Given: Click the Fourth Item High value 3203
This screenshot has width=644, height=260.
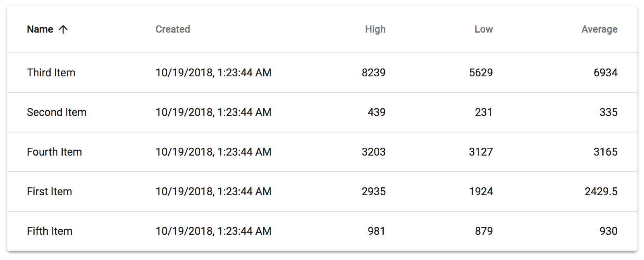Looking at the screenshot, I should click(x=373, y=152).
